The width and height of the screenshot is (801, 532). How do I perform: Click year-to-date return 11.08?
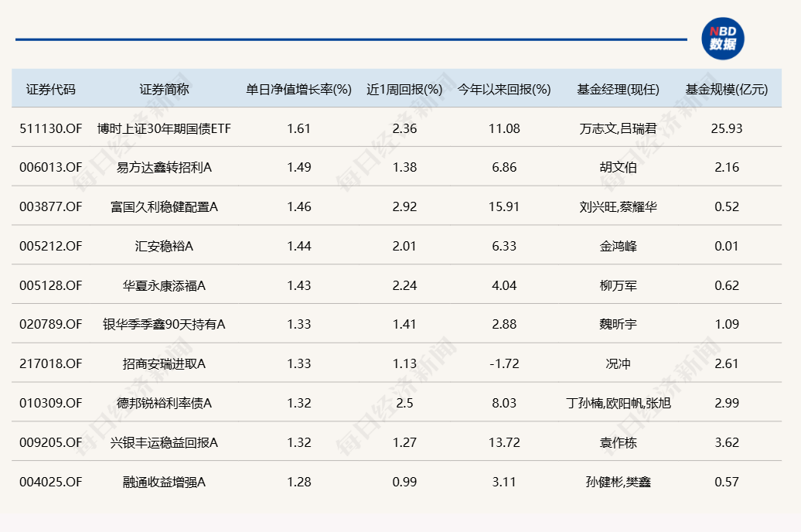504,128
